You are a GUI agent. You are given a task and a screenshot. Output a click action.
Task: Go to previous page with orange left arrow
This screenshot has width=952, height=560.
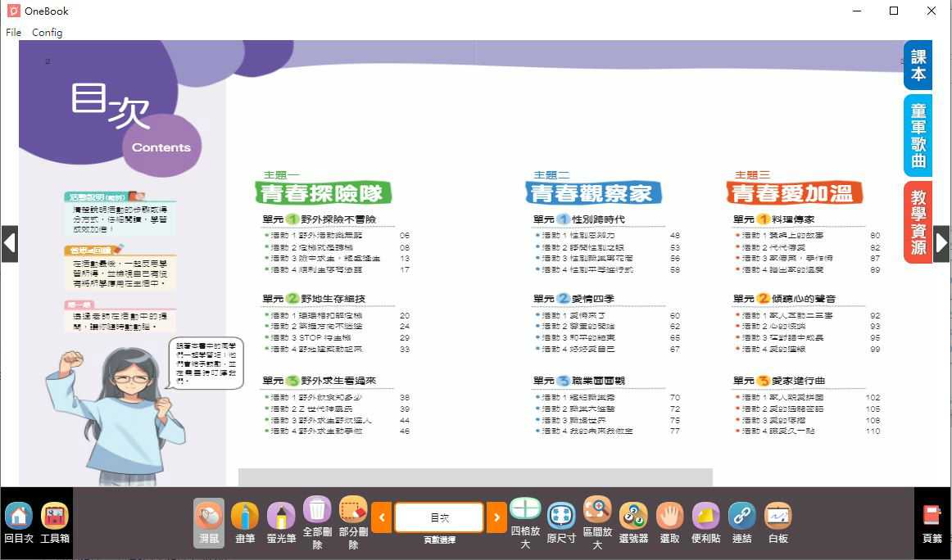pyautogui.click(x=381, y=517)
